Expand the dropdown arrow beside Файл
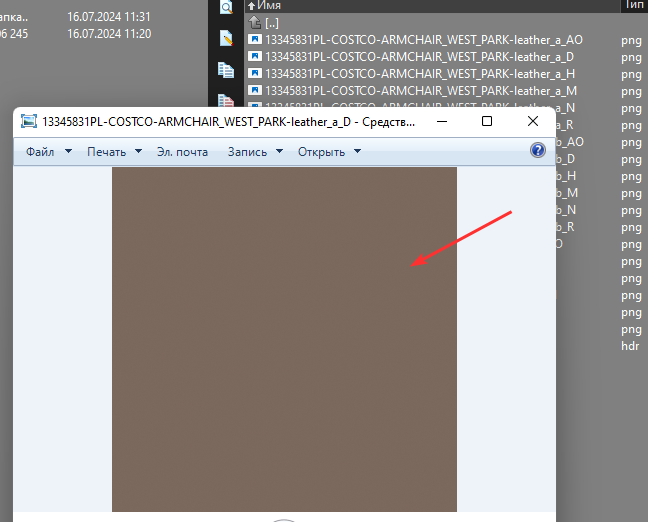 tap(69, 151)
